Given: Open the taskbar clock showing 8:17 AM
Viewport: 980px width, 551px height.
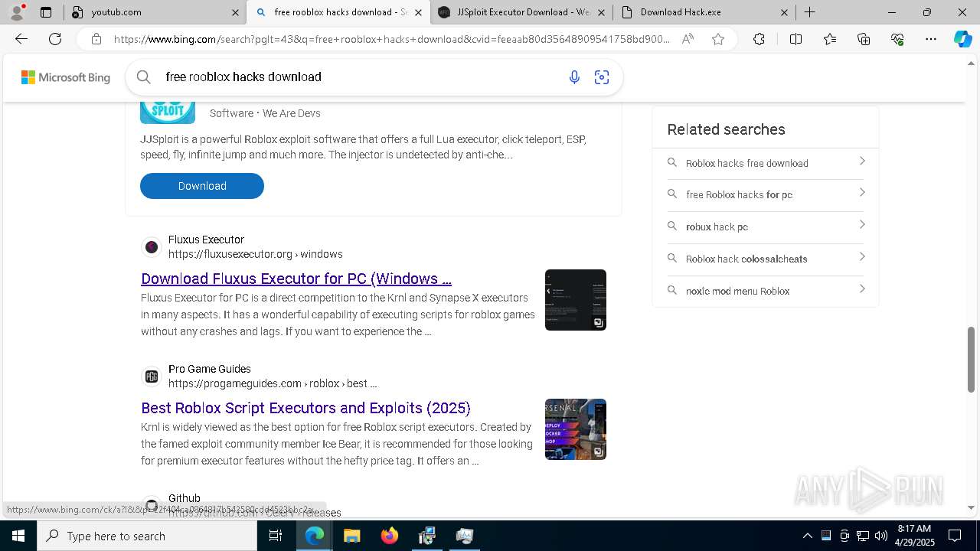Looking at the screenshot, I should pos(914,536).
